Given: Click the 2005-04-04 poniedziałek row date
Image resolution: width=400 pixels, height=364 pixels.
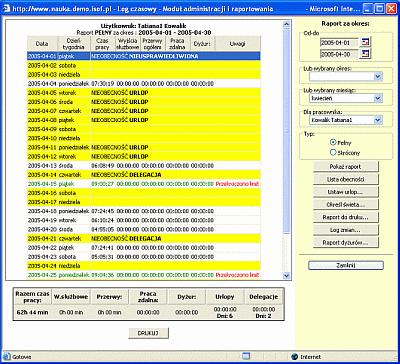Looking at the screenshot, I should (42, 83).
